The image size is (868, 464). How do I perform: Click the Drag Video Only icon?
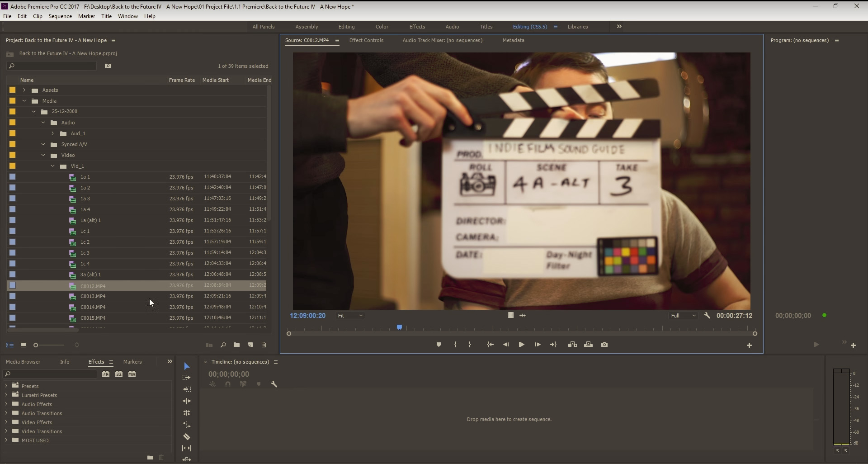[x=511, y=315]
